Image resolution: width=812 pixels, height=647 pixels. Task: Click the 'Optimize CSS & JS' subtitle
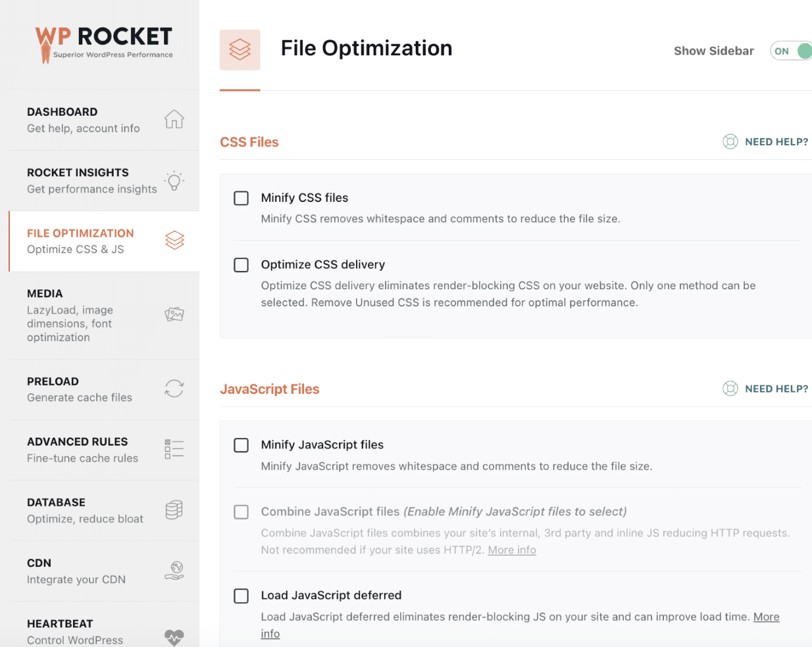coord(76,249)
